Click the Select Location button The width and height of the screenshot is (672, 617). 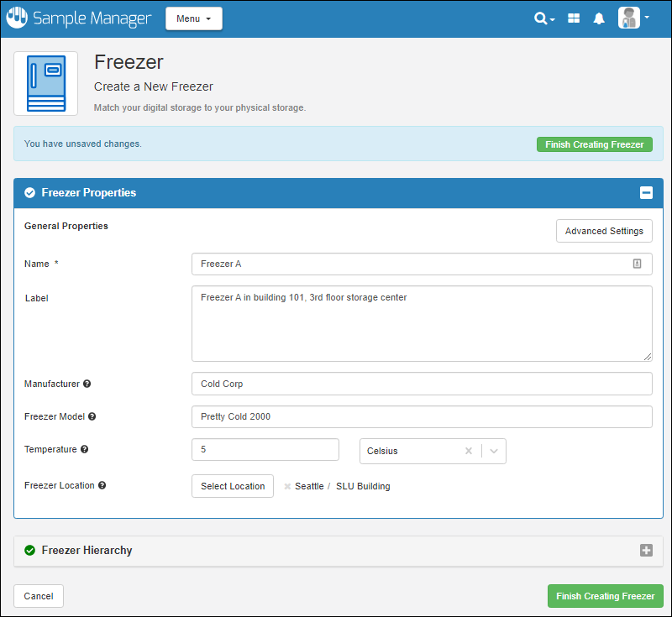coord(233,486)
